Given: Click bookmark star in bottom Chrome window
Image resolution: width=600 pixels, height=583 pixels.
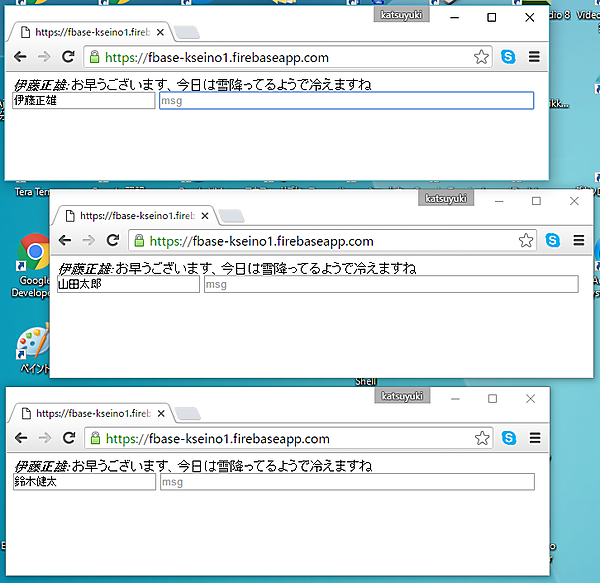Looking at the screenshot, I should coord(482,438).
